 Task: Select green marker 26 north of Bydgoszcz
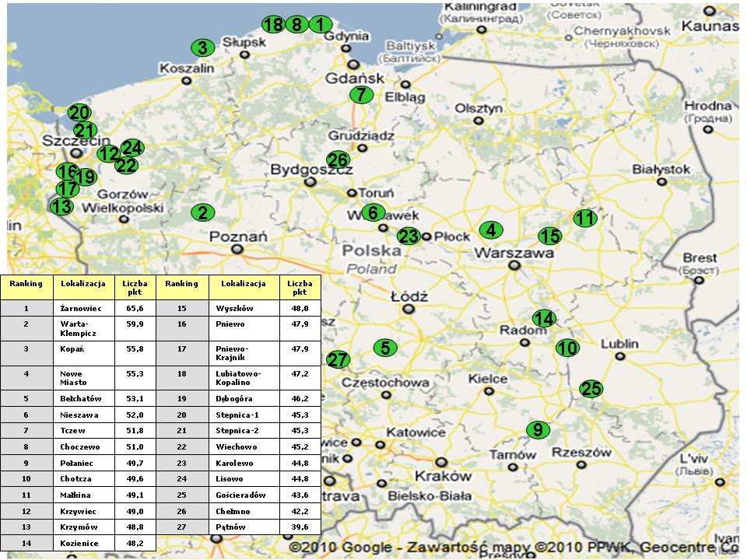click(x=338, y=160)
